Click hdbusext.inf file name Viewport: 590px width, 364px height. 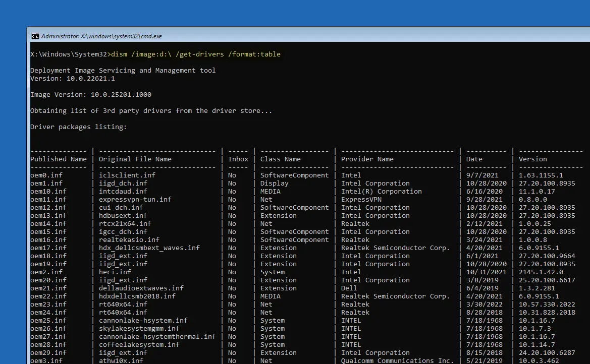pos(123,215)
